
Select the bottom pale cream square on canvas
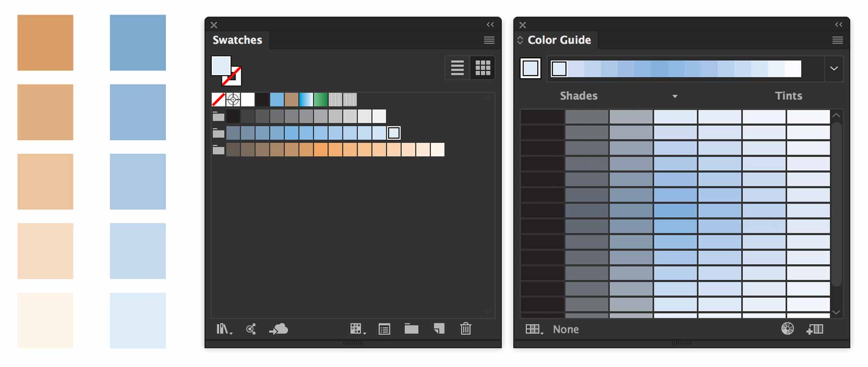[45, 320]
